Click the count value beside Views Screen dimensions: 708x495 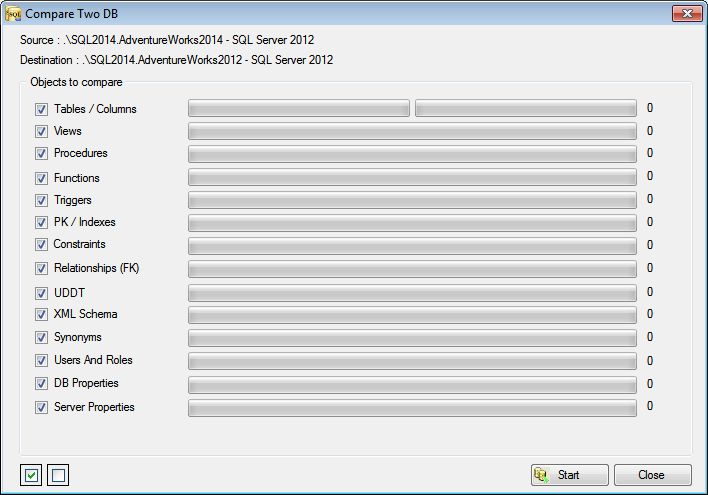pos(650,131)
